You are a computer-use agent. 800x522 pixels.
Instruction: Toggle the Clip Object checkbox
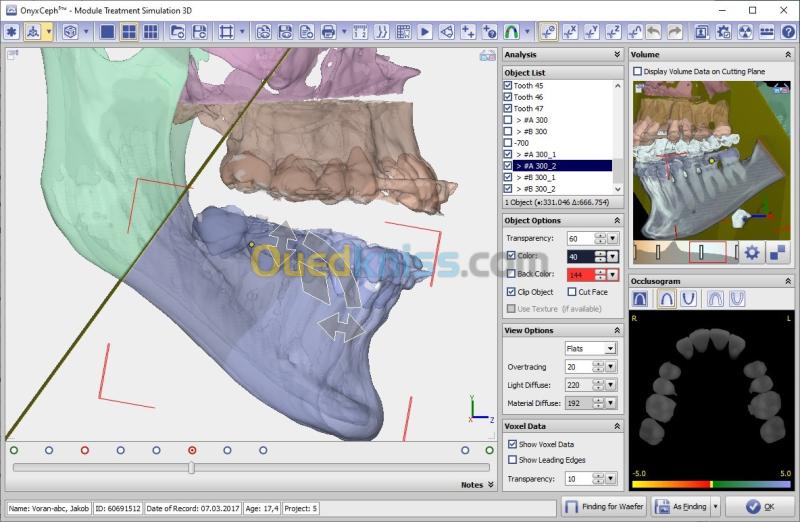511,292
